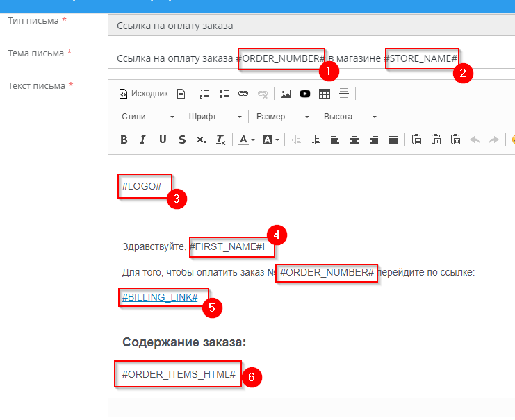515x420 pixels.
Task: Click the embed YouTube video icon
Action: click(x=305, y=94)
